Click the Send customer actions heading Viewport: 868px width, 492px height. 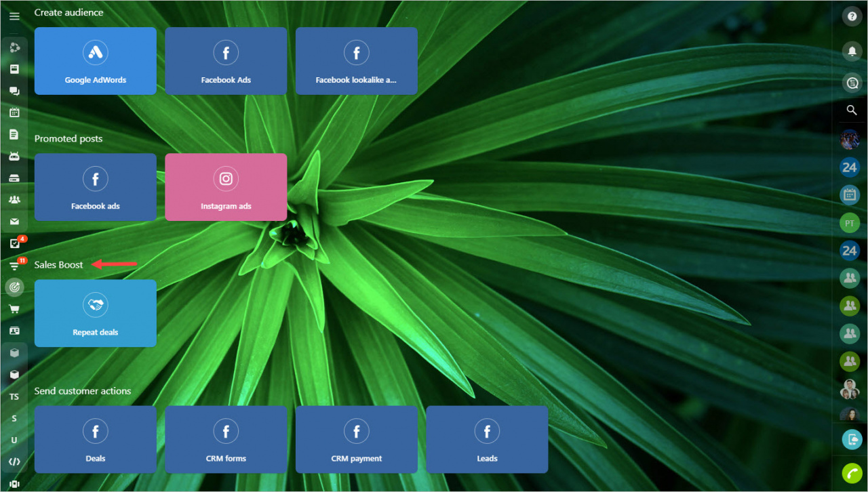click(83, 391)
